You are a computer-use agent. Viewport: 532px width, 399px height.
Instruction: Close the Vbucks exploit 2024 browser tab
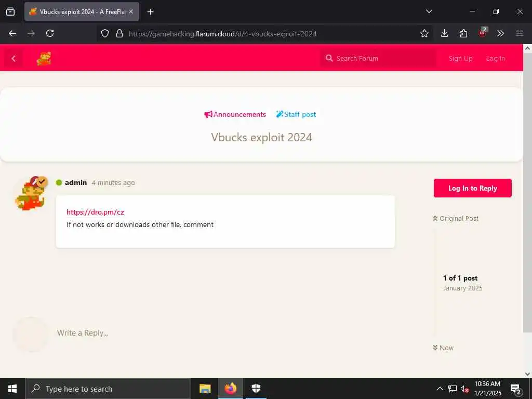(131, 11)
